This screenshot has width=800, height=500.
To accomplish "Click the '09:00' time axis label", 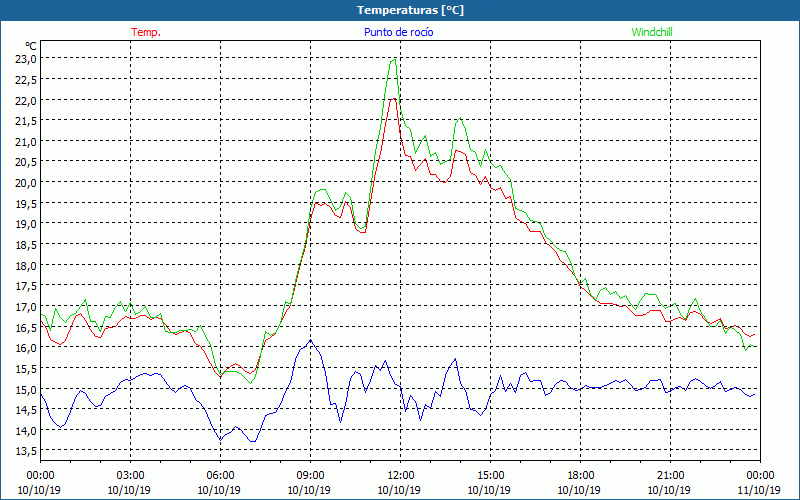I will pos(310,476).
